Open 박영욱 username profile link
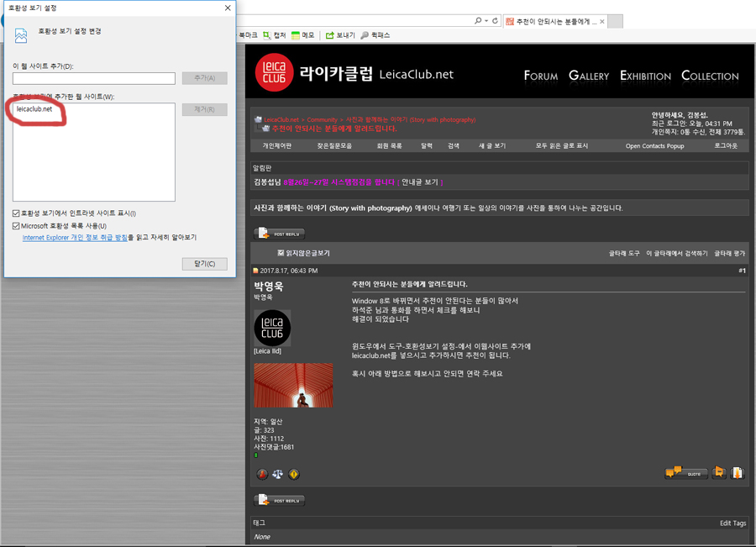The image size is (756, 547). click(x=269, y=286)
